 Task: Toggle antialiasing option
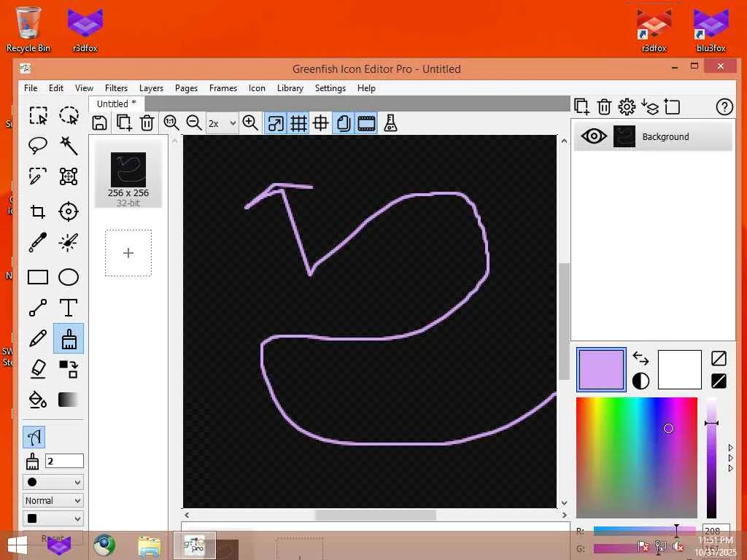34,437
